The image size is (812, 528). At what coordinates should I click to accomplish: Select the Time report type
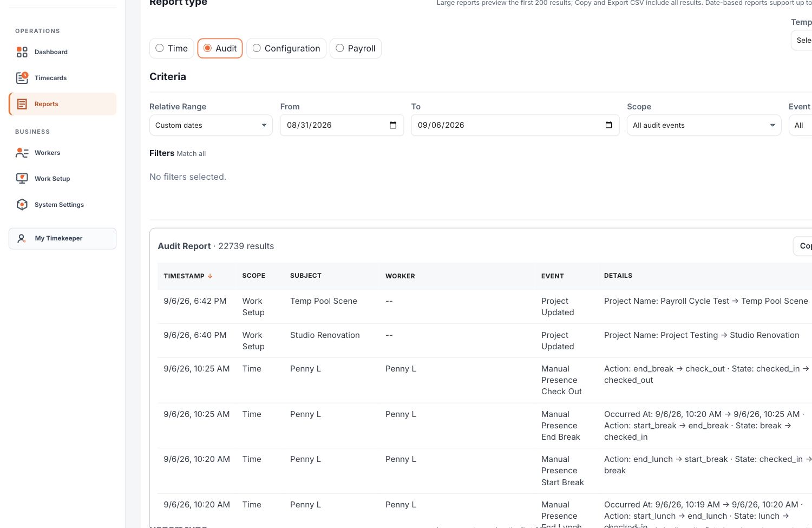pyautogui.click(x=172, y=48)
